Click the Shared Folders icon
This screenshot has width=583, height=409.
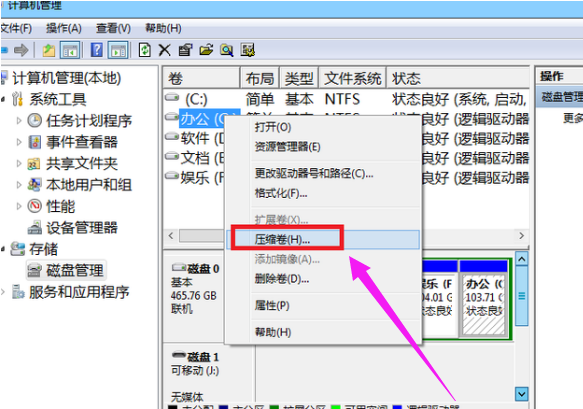coord(34,164)
